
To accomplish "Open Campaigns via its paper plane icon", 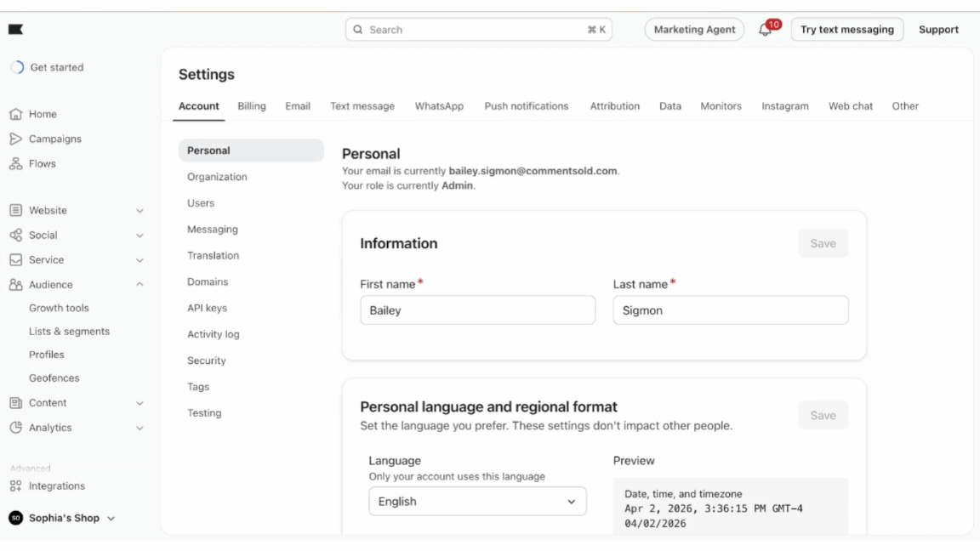I will (x=15, y=139).
